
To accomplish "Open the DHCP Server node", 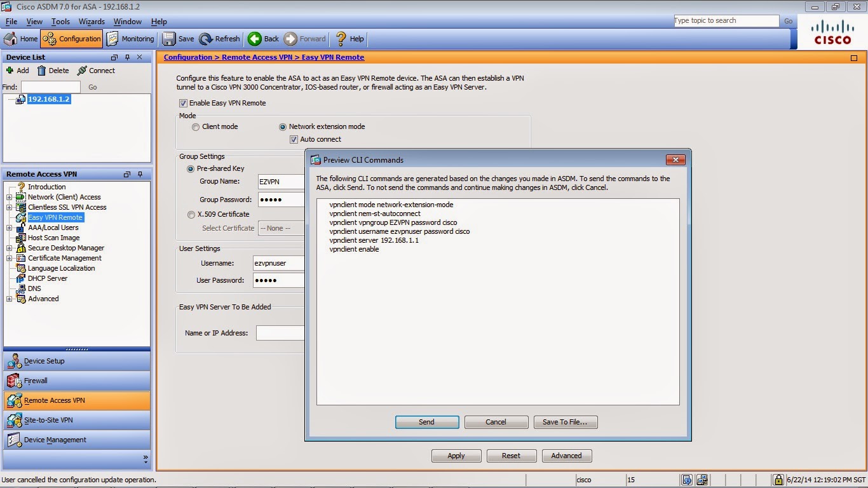I will point(47,278).
